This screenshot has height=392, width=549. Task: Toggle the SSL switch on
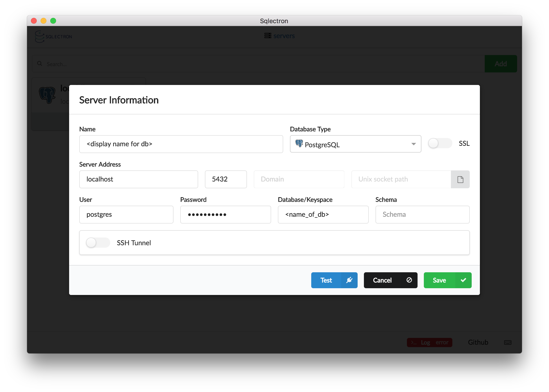(440, 143)
